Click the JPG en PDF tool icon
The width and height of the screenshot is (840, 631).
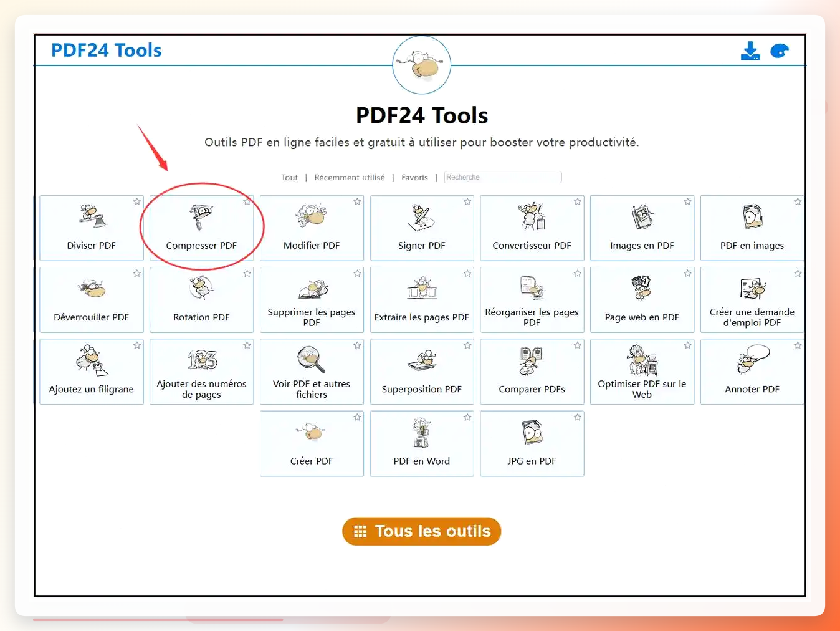532,432
